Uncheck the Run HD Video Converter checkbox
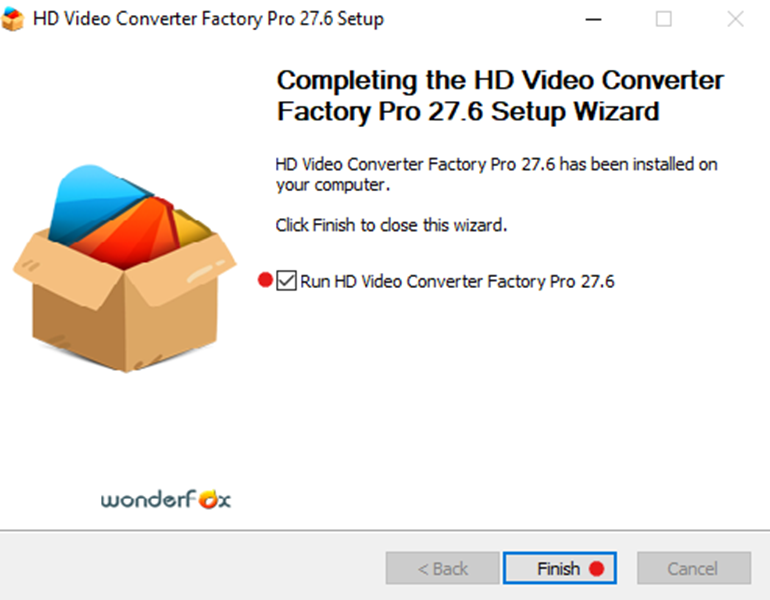 click(286, 281)
